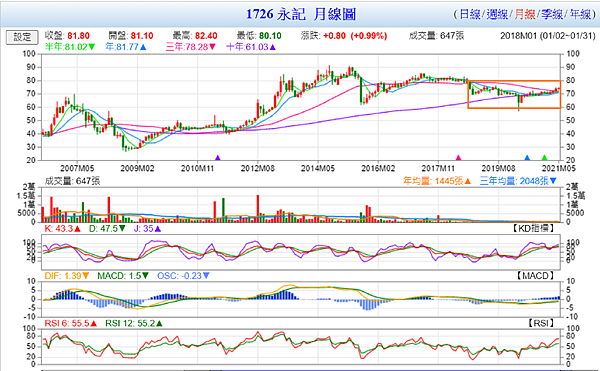Click the volume panel 成交量 647張 label
This screenshot has width=600, height=371.
click(72, 181)
